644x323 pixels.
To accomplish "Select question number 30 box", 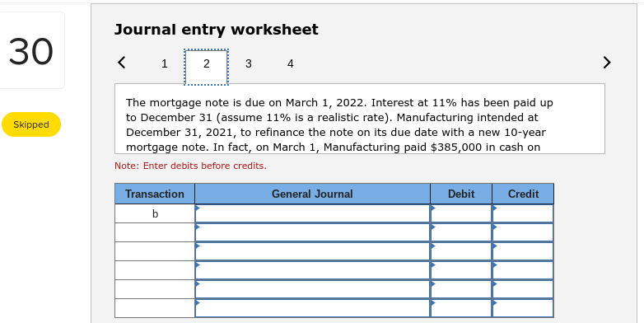I will (x=31, y=50).
